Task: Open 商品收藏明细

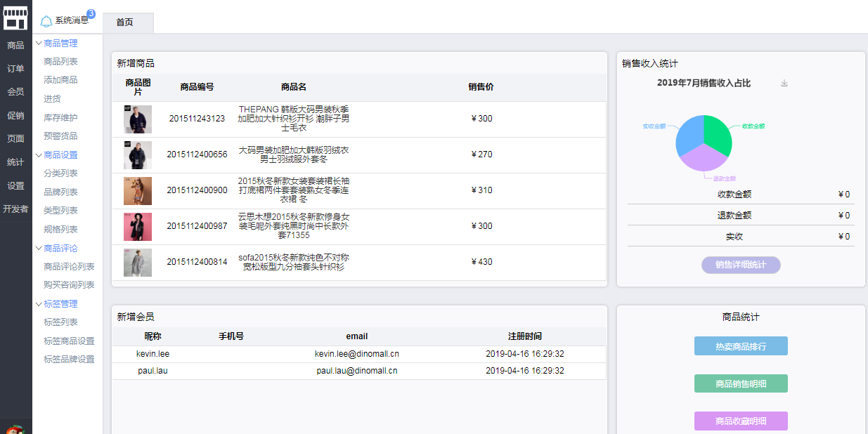Action: pos(741,421)
